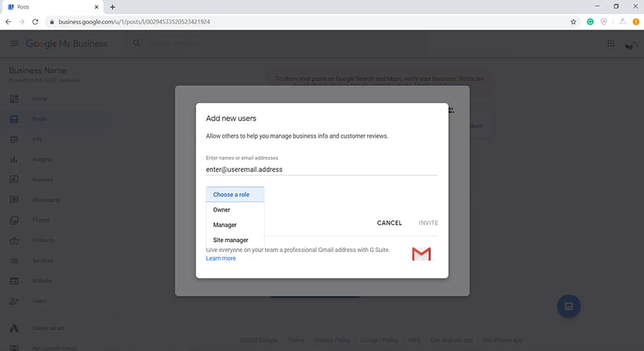Open the Content Policy footer link
644x351 pixels.
pyautogui.click(x=379, y=340)
